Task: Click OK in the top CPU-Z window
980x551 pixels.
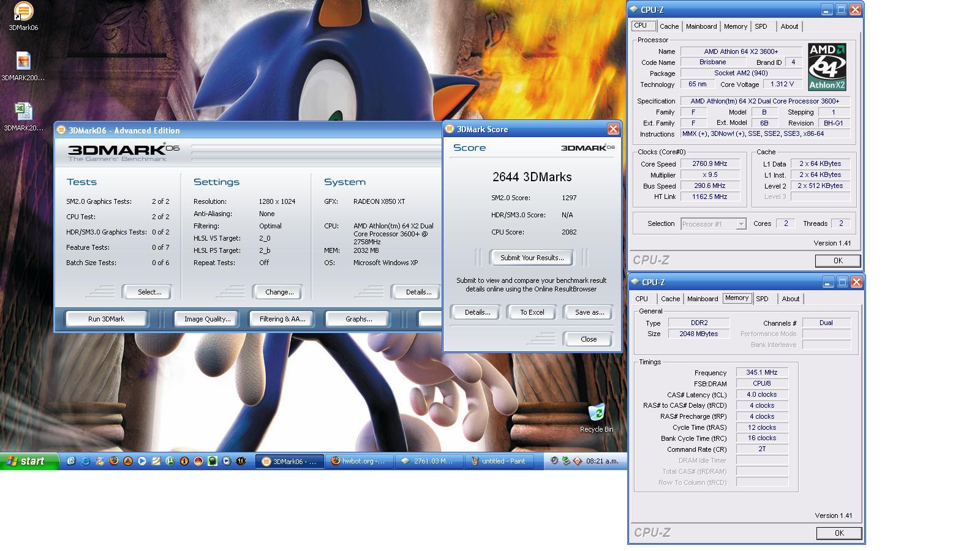Action: point(838,261)
